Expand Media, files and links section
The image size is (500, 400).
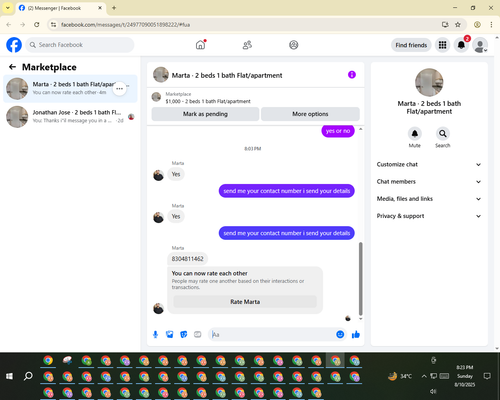pos(429,199)
